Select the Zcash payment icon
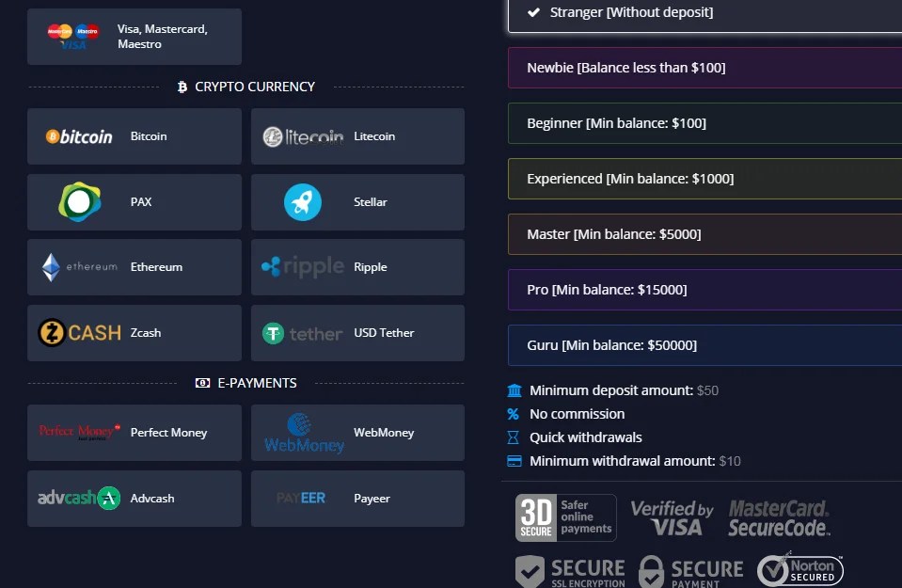Screen dimensions: 902x588 click(134, 332)
